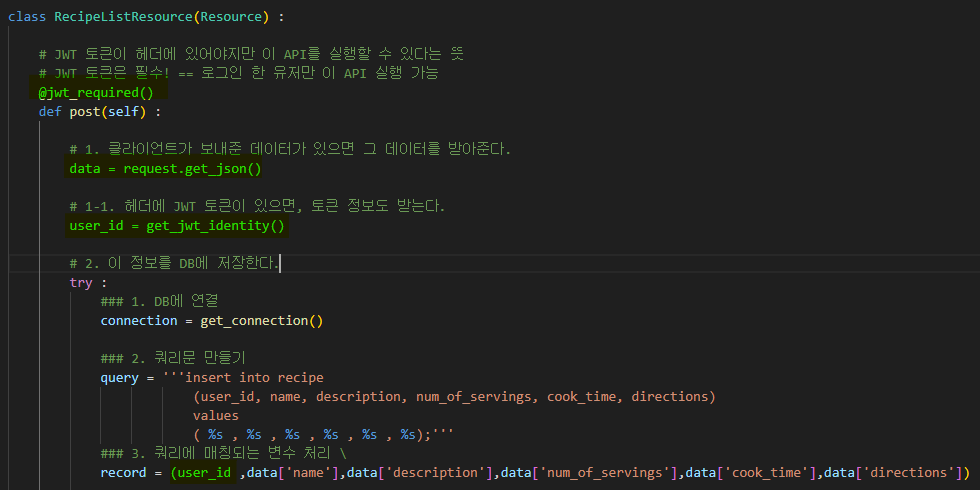Click directions in the column list
980x490 pixels.
pyautogui.click(x=669, y=397)
